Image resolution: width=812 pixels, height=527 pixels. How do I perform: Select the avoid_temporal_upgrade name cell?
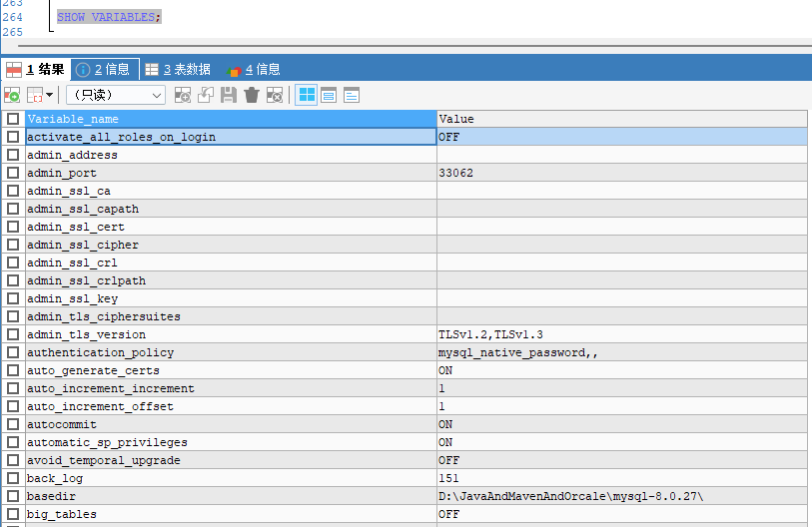click(x=231, y=460)
